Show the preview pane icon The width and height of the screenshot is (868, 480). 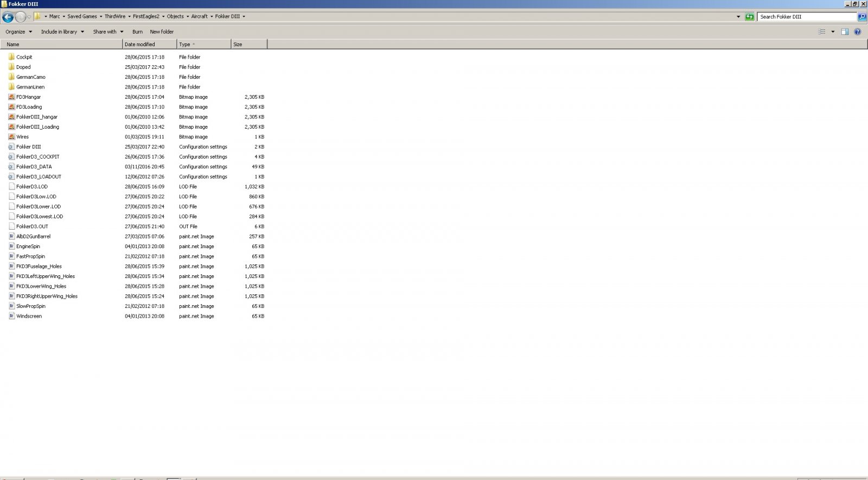[845, 32]
